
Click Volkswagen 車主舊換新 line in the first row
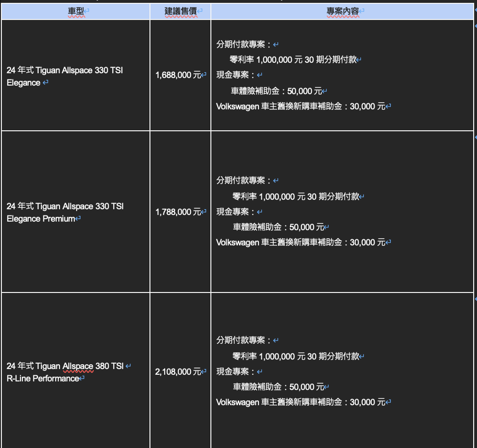click(300, 106)
